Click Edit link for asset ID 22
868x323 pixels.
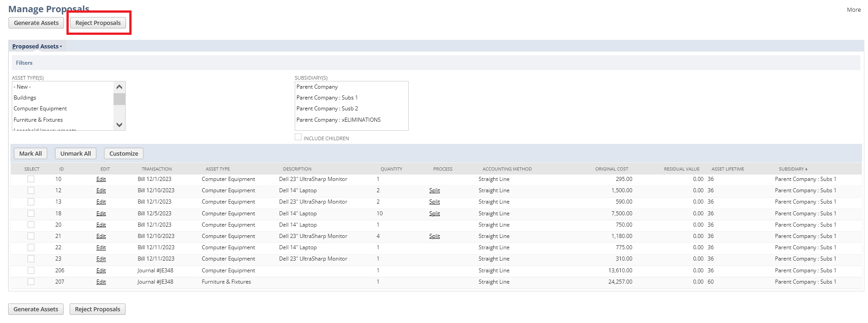point(101,247)
